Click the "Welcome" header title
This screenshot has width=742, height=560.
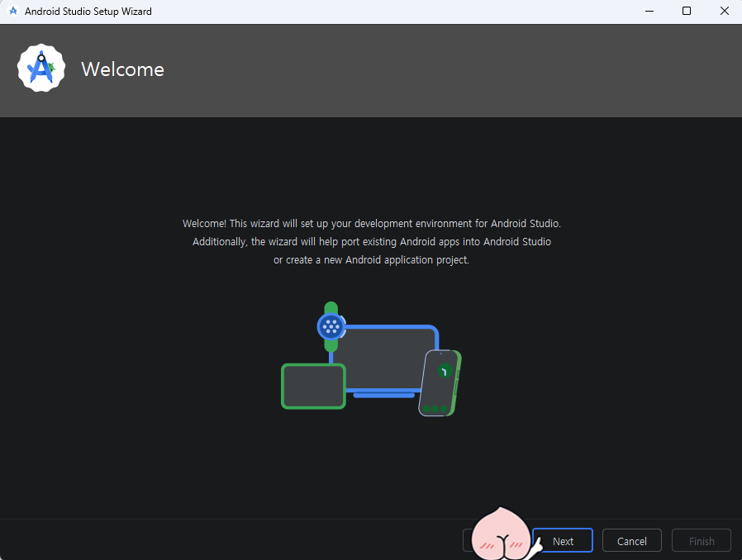point(122,69)
